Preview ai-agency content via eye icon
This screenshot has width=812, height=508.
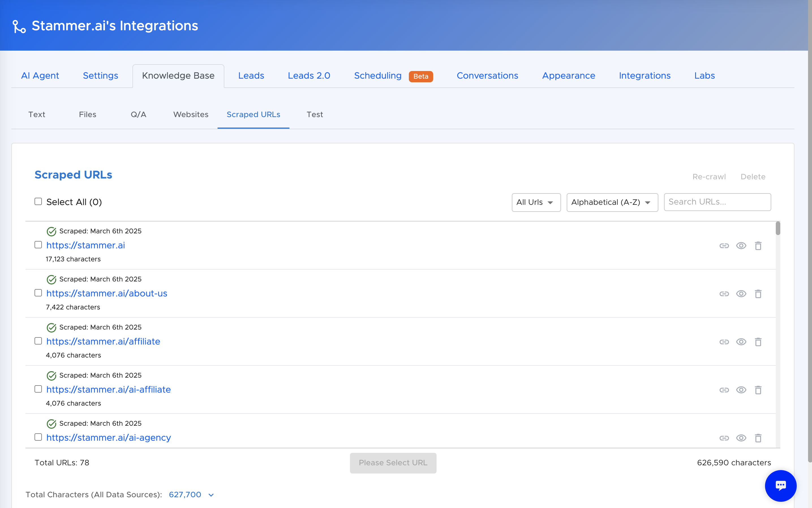(741, 438)
